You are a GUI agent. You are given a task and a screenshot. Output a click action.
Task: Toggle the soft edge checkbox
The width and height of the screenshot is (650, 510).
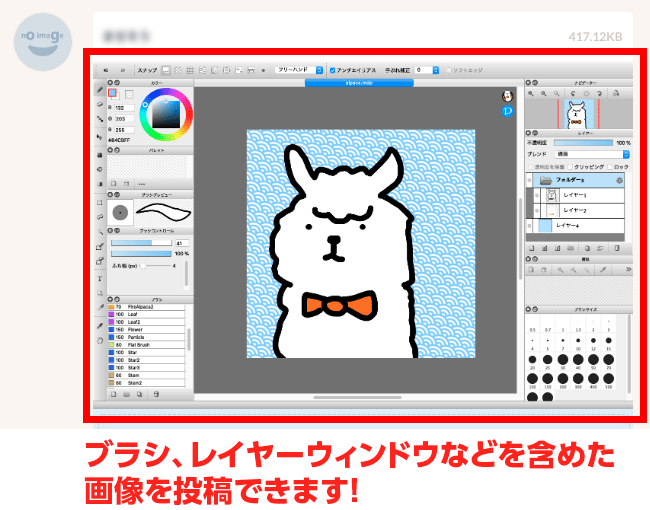click(x=449, y=70)
